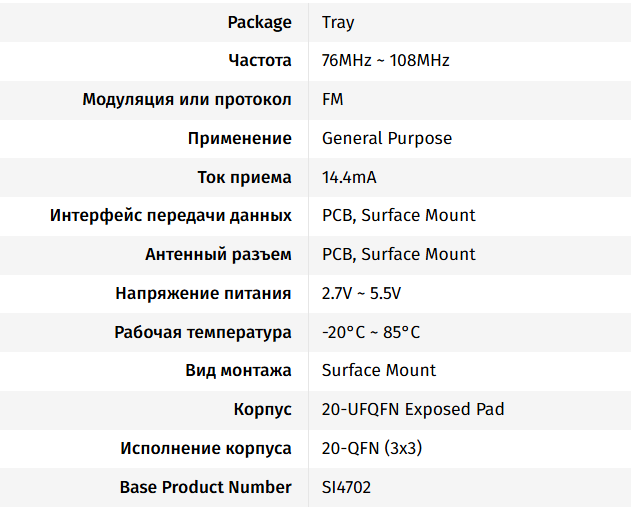631x511 pixels.
Task: Select the SI4702 base product number
Action: pyautogui.click(x=347, y=487)
